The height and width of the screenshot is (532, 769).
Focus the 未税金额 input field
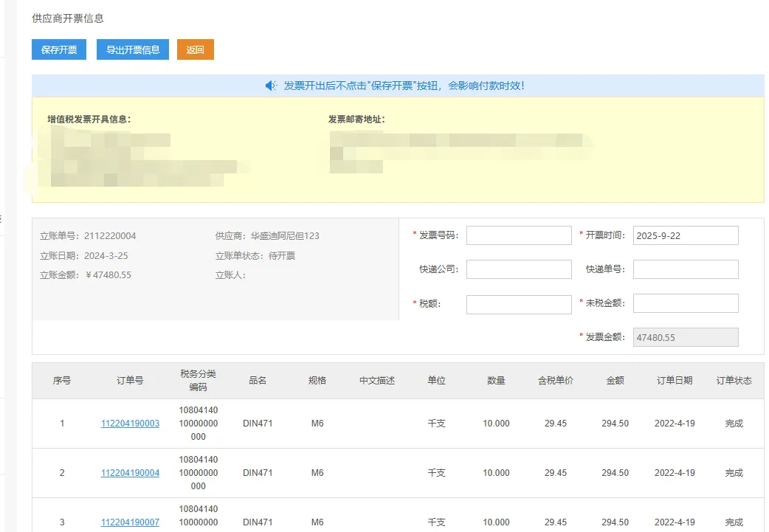[686, 303]
